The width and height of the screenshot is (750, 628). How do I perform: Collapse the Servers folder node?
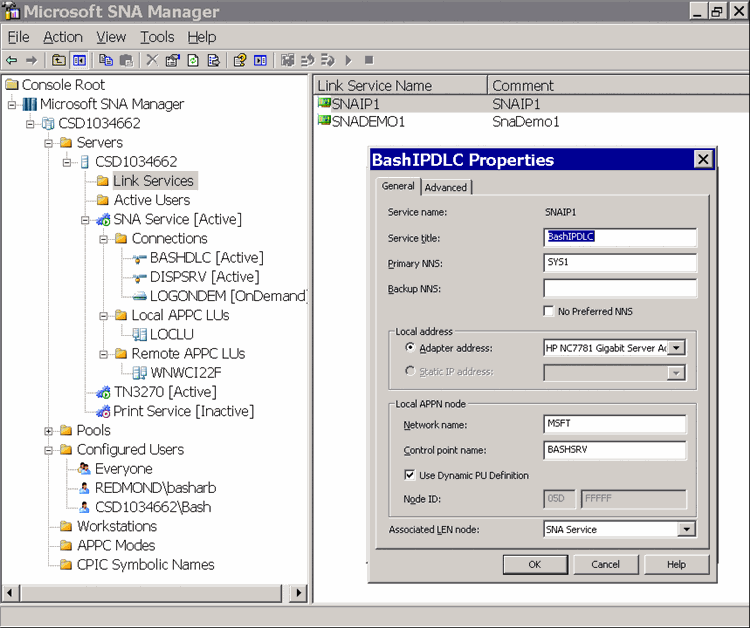pos(49,143)
